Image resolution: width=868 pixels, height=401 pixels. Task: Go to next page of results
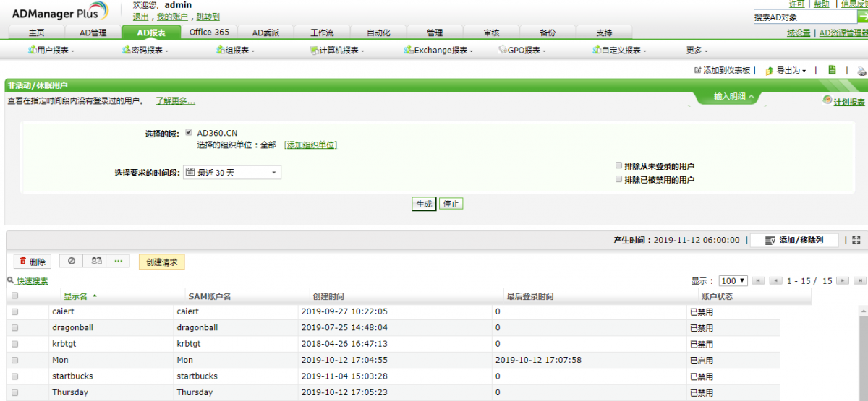[x=843, y=280]
